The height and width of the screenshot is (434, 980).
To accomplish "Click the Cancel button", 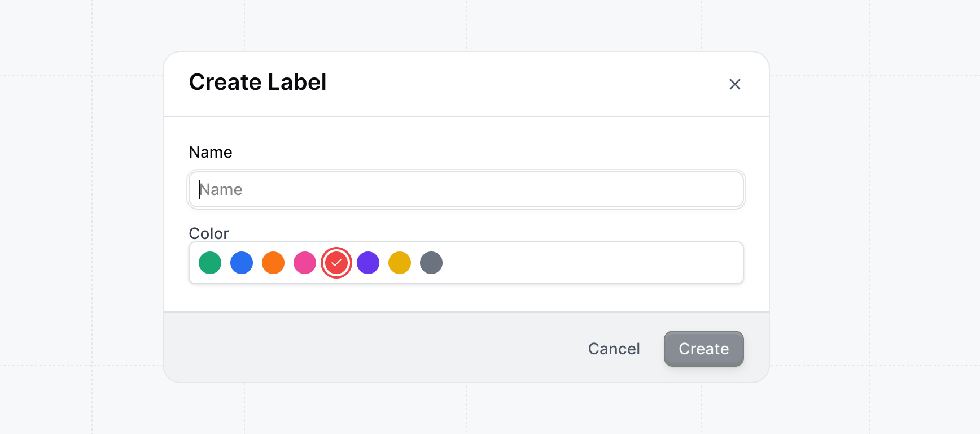I will click(614, 349).
